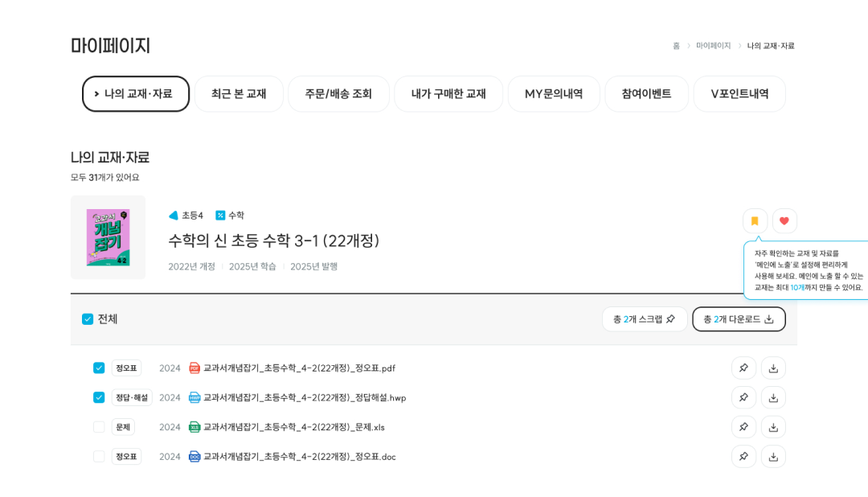The height and width of the screenshot is (497, 868).
Task: Click the download icon for 정오표.doc
Action: click(773, 456)
